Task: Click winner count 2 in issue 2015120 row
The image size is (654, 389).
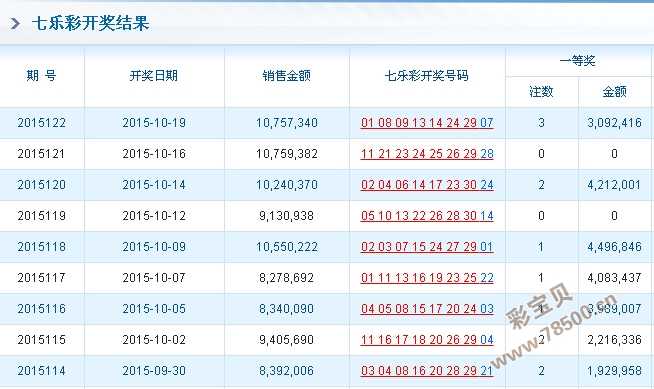Action: pyautogui.click(x=541, y=185)
